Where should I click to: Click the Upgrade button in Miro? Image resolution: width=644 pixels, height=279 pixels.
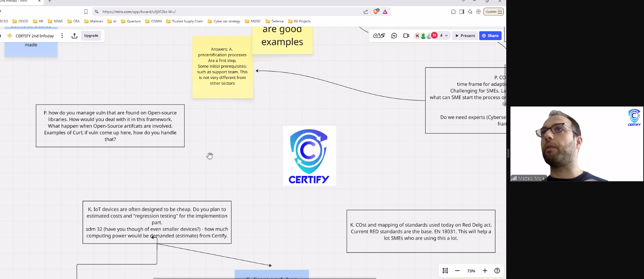(91, 36)
